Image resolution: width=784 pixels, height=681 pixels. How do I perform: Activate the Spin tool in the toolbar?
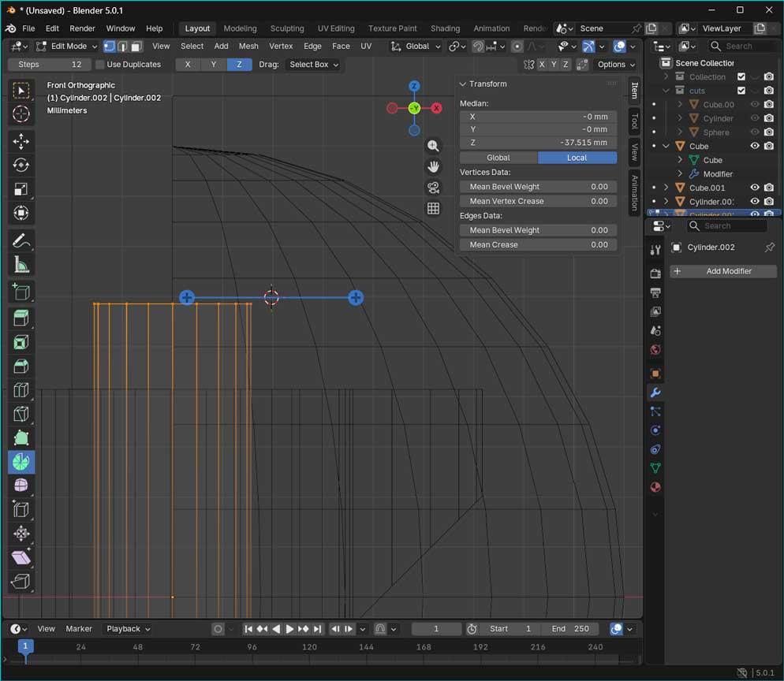21,462
